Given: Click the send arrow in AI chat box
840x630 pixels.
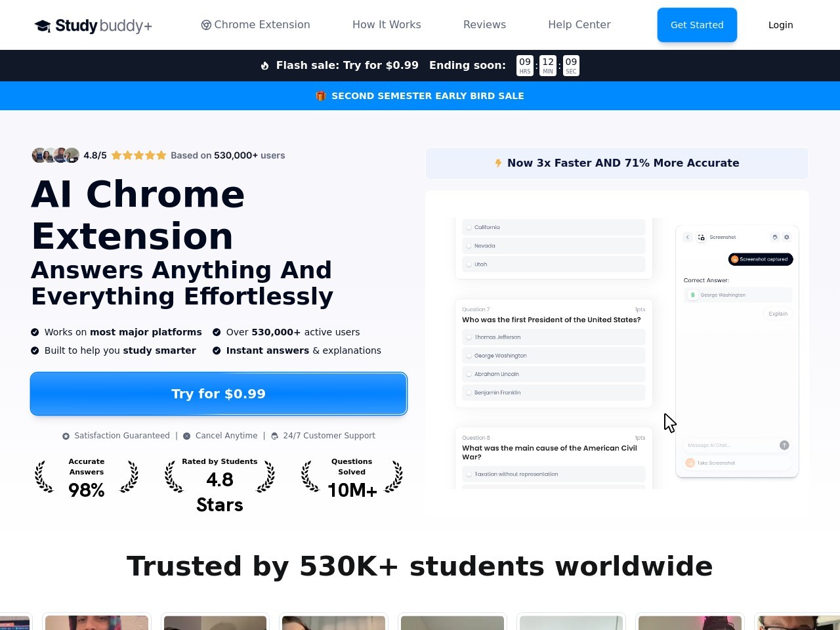Looking at the screenshot, I should click(x=784, y=445).
